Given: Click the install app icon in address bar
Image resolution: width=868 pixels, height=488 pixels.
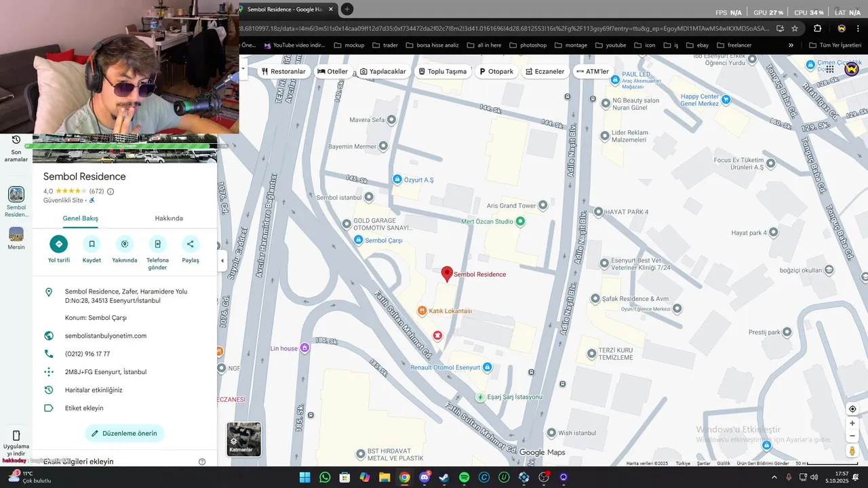Looking at the screenshot, I should [x=780, y=28].
